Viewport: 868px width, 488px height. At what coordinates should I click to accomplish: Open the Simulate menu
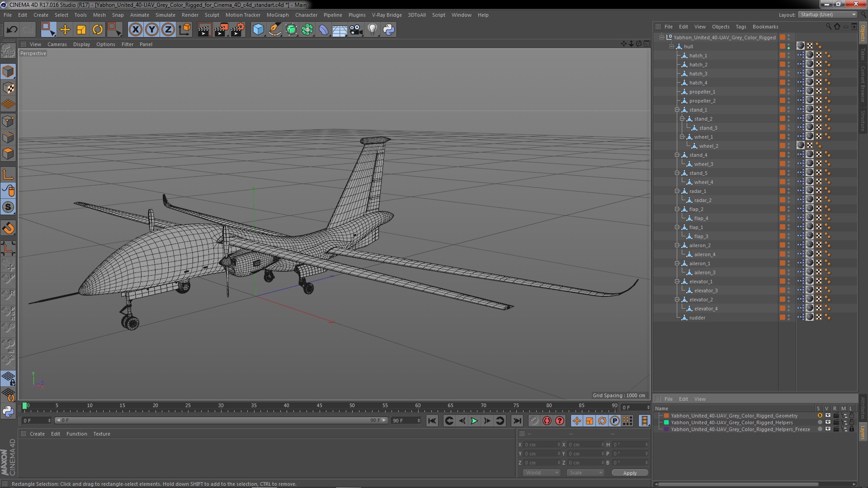coord(165,15)
